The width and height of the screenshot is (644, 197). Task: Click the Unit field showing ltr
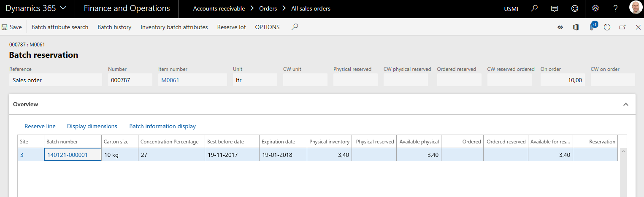(x=255, y=80)
